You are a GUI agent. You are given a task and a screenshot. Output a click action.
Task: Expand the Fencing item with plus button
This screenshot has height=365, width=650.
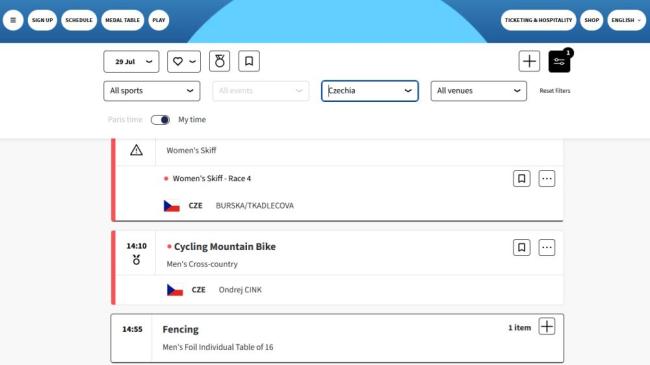click(x=547, y=326)
